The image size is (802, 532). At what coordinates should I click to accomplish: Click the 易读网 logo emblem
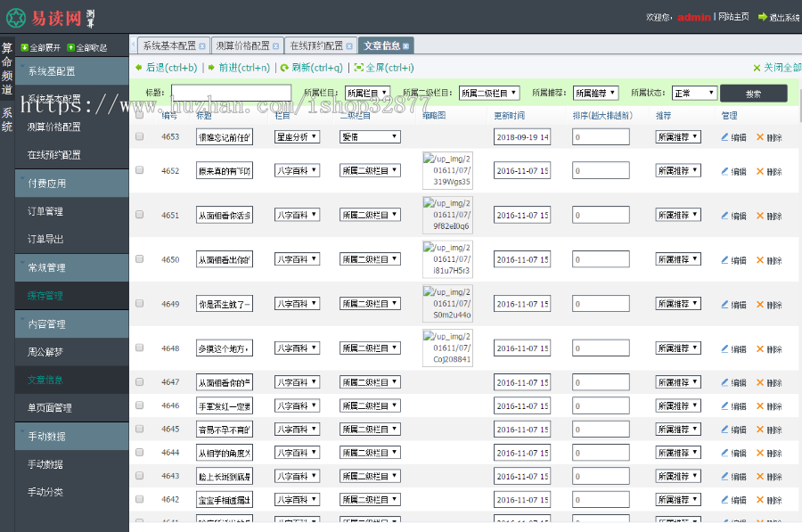pos(16,18)
